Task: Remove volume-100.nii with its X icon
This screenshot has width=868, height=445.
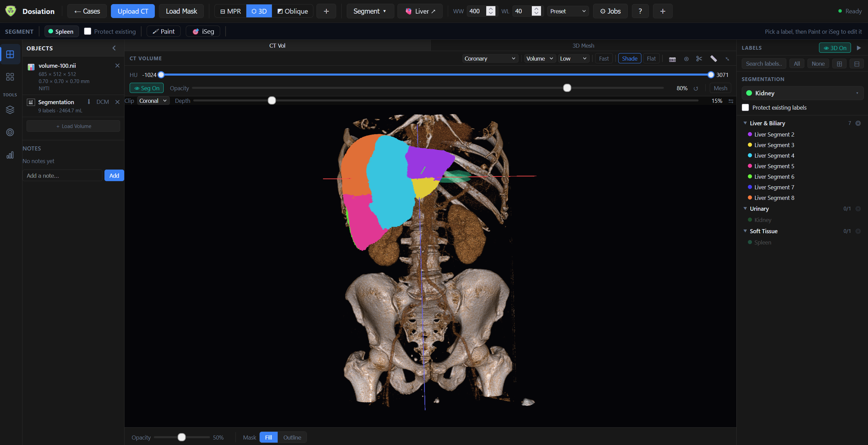Action: click(x=117, y=66)
